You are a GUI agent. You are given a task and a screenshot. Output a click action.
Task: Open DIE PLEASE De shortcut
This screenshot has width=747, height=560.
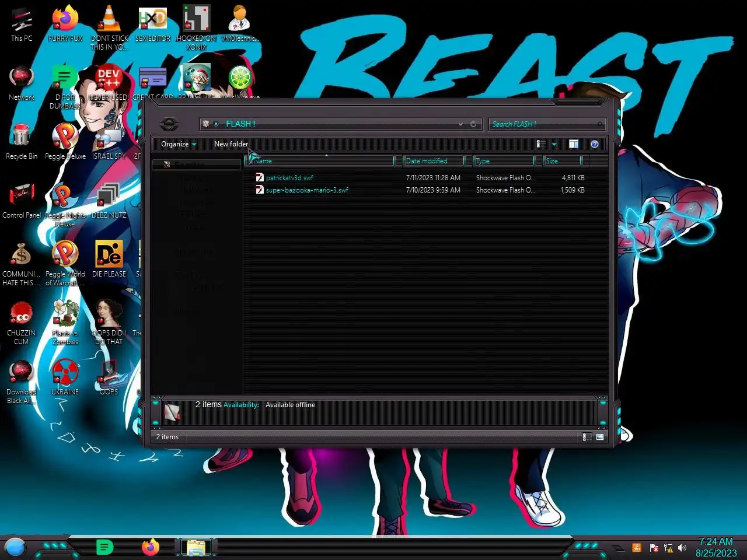(x=109, y=260)
